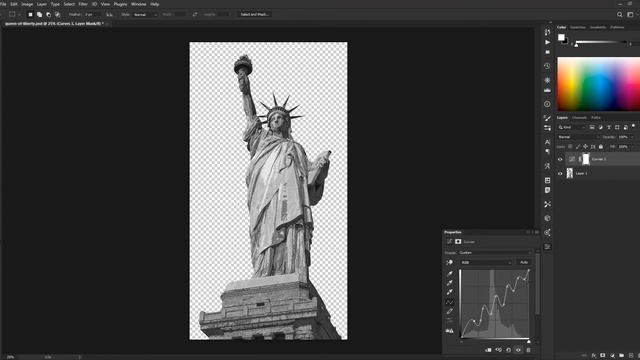The width and height of the screenshot is (640, 360).
Task: Open the layer Opacity dropdown
Action: click(x=625, y=137)
